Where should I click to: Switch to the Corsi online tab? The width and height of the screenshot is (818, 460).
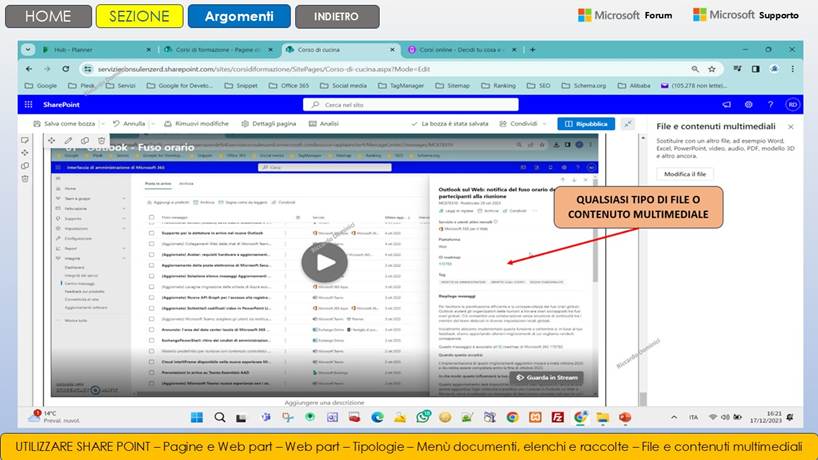[x=462, y=50]
